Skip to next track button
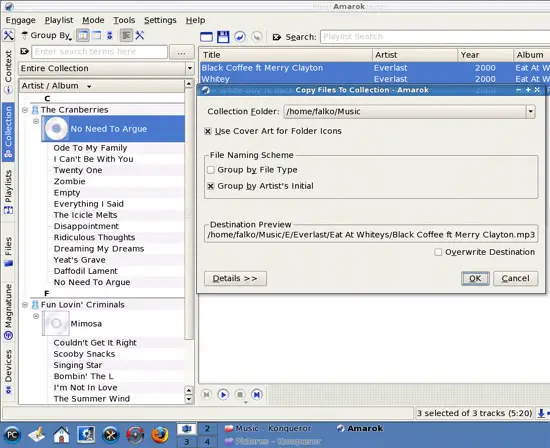 point(257,395)
